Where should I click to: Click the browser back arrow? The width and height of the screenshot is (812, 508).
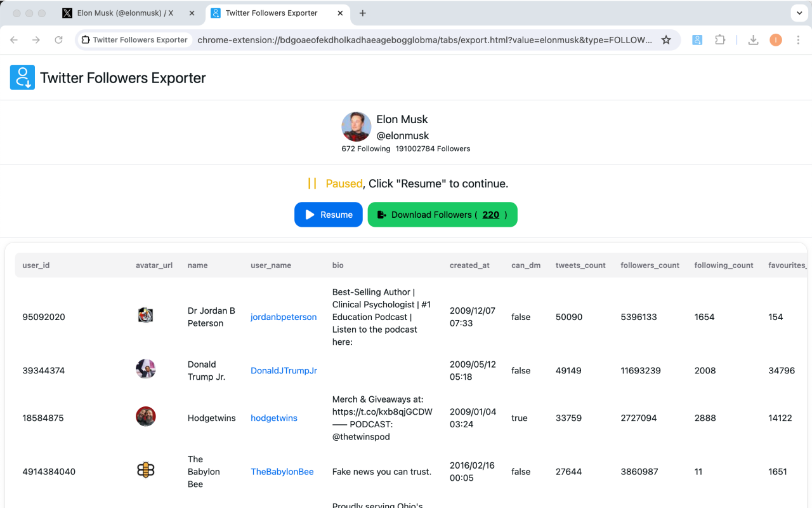[14, 39]
